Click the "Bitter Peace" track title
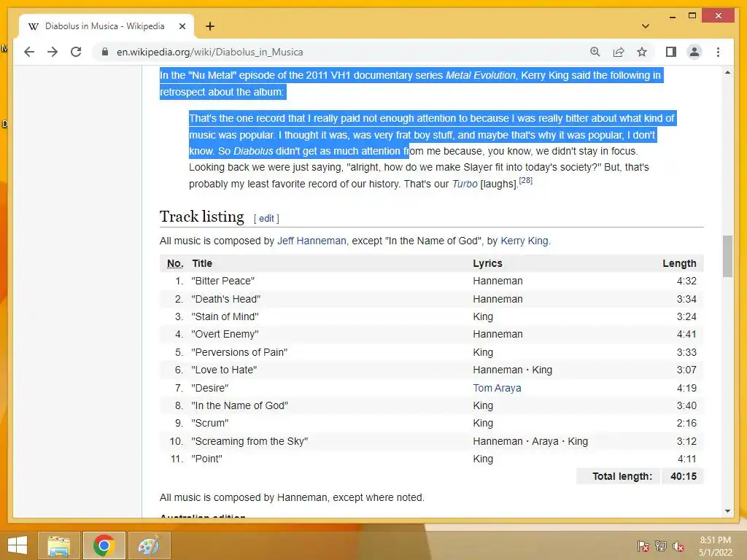 223,281
